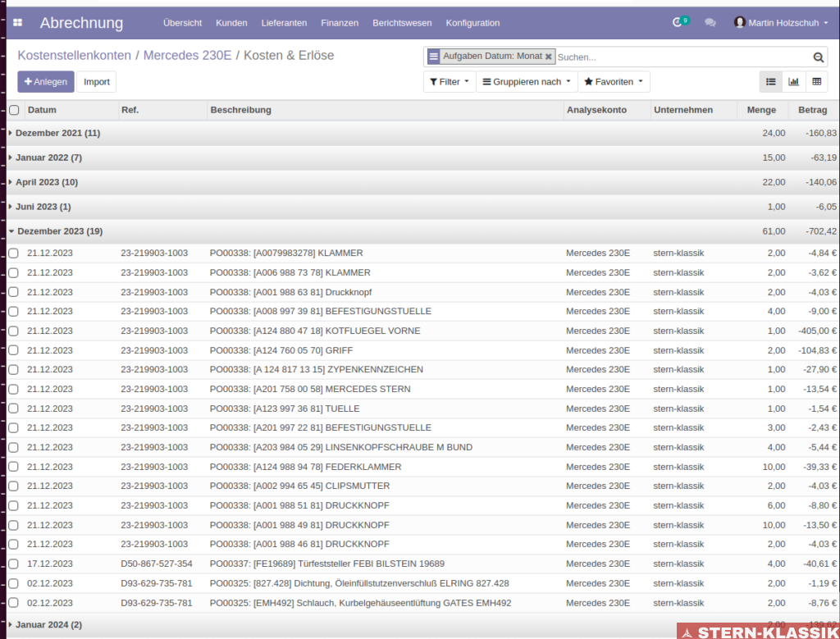Screen dimensions: 840x639
Task: Open the Favoriten dropdown
Action: pyautogui.click(x=614, y=82)
